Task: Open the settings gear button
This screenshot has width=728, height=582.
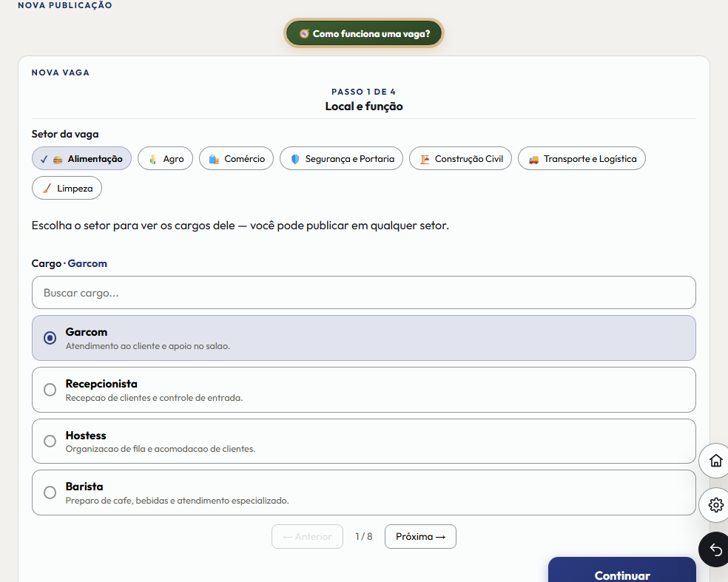Action: pyautogui.click(x=715, y=504)
